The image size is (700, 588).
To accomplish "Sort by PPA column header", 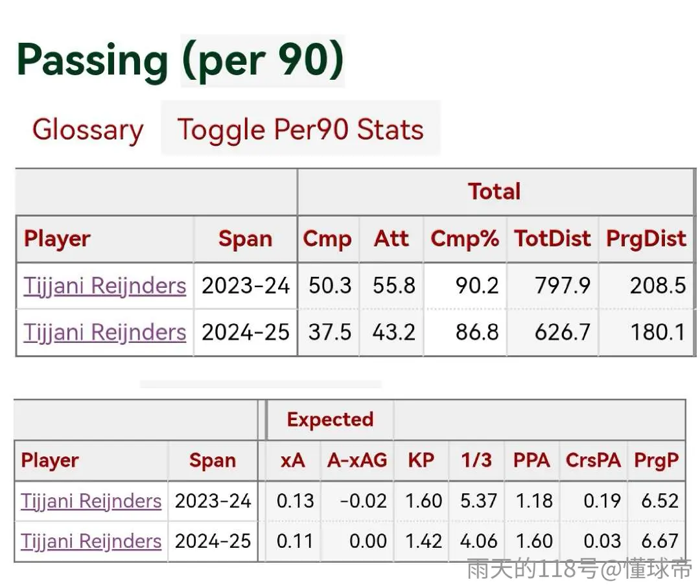I will click(x=531, y=460).
